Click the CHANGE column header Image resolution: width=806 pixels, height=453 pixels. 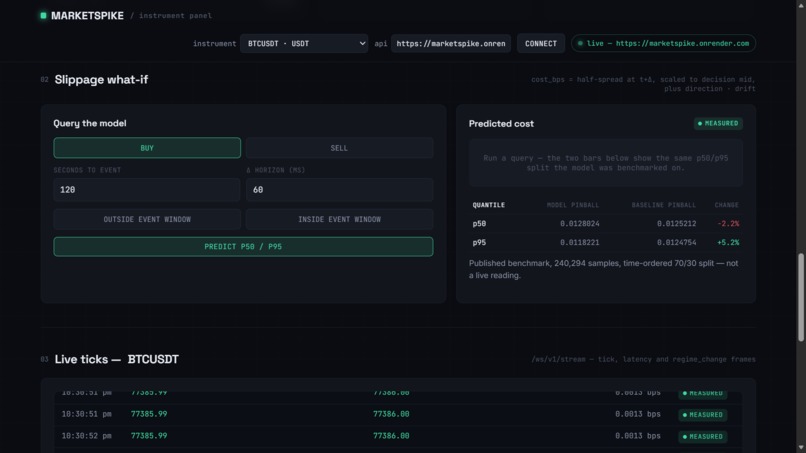pyautogui.click(x=726, y=205)
